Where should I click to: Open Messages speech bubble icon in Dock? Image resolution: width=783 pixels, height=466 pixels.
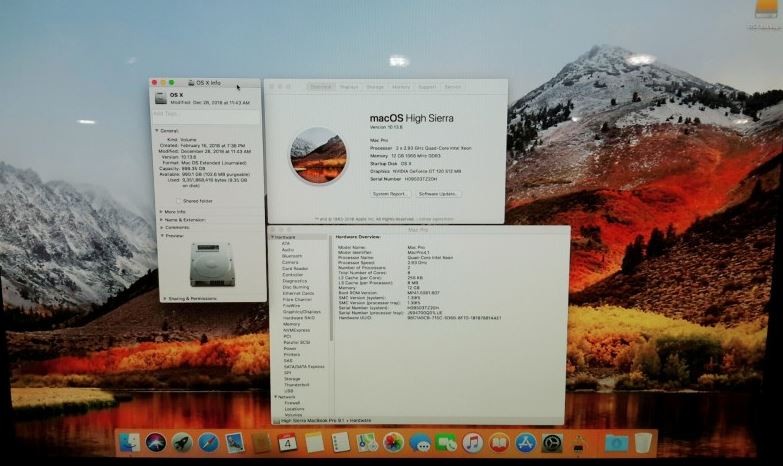pyautogui.click(x=420, y=443)
